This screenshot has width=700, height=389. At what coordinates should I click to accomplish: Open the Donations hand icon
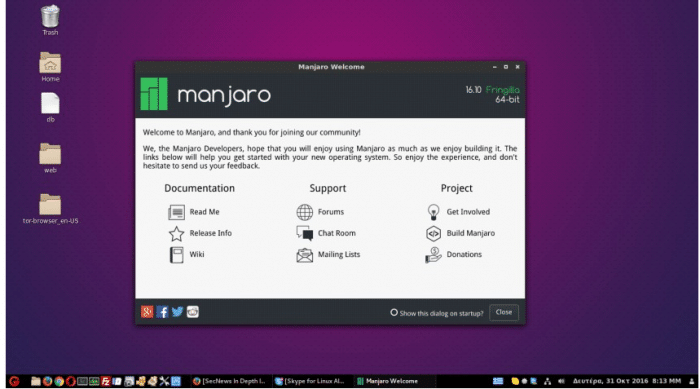click(433, 255)
